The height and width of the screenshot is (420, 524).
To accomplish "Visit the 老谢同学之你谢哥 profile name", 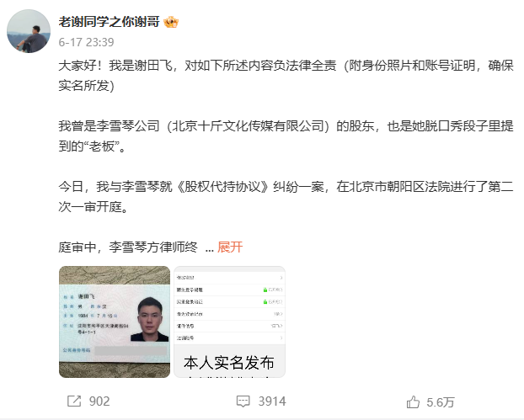I will coord(109,22).
